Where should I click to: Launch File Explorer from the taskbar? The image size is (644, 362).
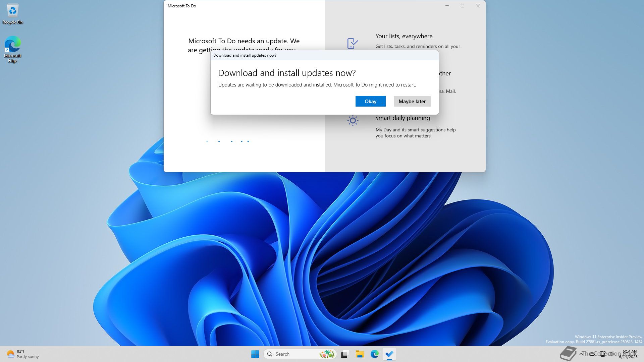360,354
